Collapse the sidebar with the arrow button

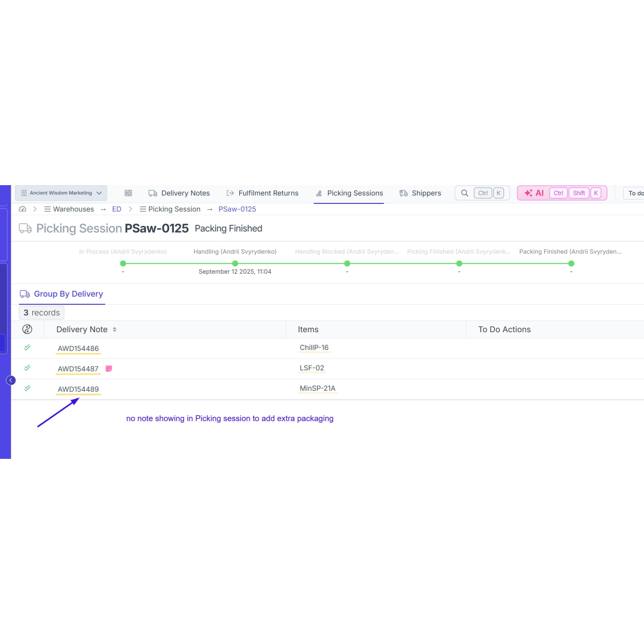pyautogui.click(x=11, y=380)
